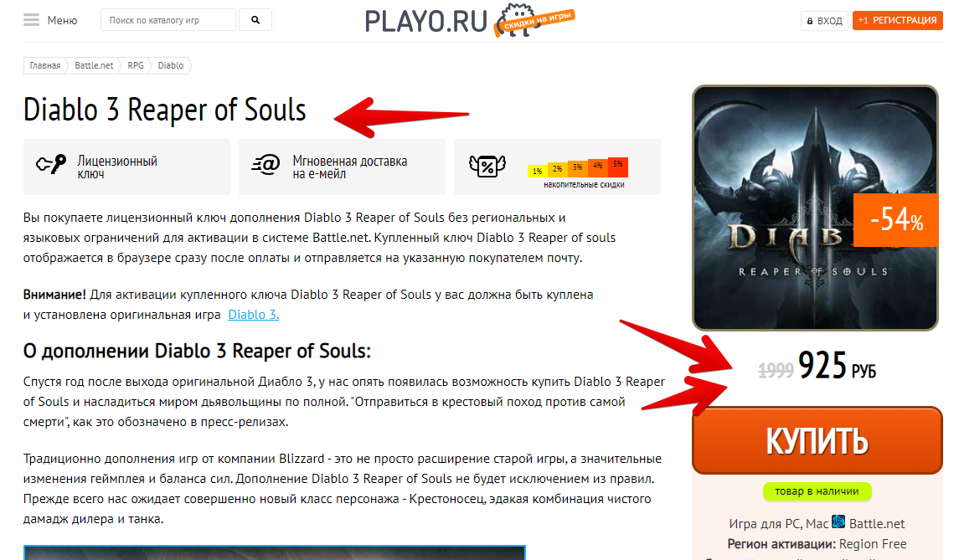This screenshot has height=560, width=959.
Task: Open the Diablo Reaper of Souls cover image
Action: tap(815, 208)
